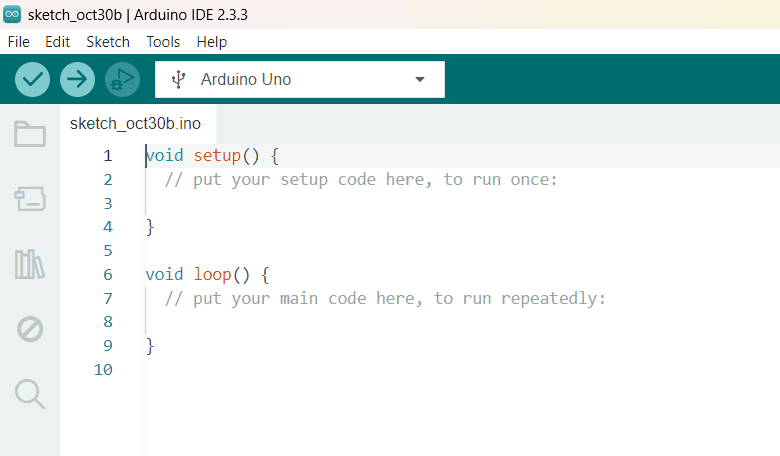The height and width of the screenshot is (456, 780).
Task: Open the Boards Manager sidebar icon
Action: pos(30,199)
